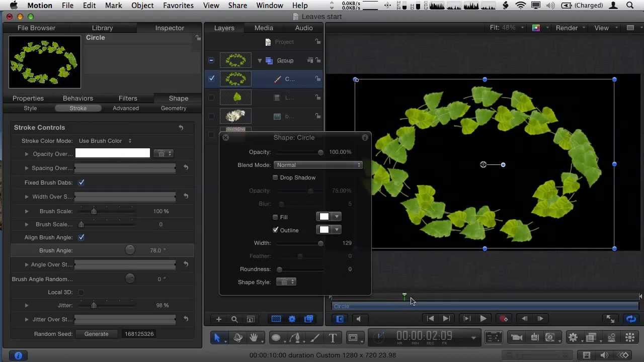Viewport: 644px width, 362px height.
Task: Select the Advanced shape pane
Action: [126, 108]
